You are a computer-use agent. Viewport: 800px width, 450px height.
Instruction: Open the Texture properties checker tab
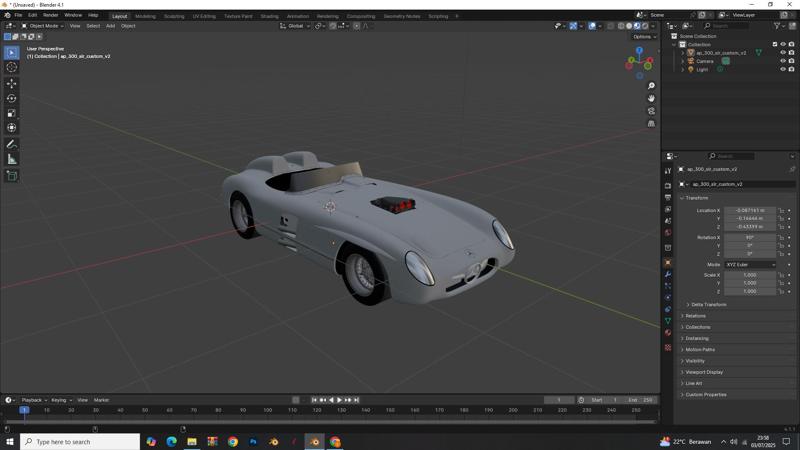(668, 347)
